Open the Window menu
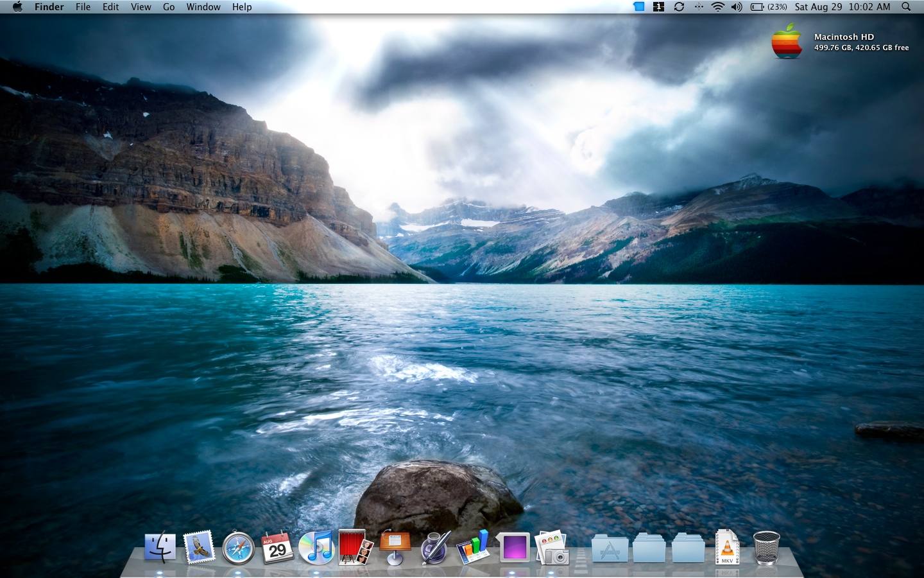Screen dimensions: 924x578 click(203, 7)
